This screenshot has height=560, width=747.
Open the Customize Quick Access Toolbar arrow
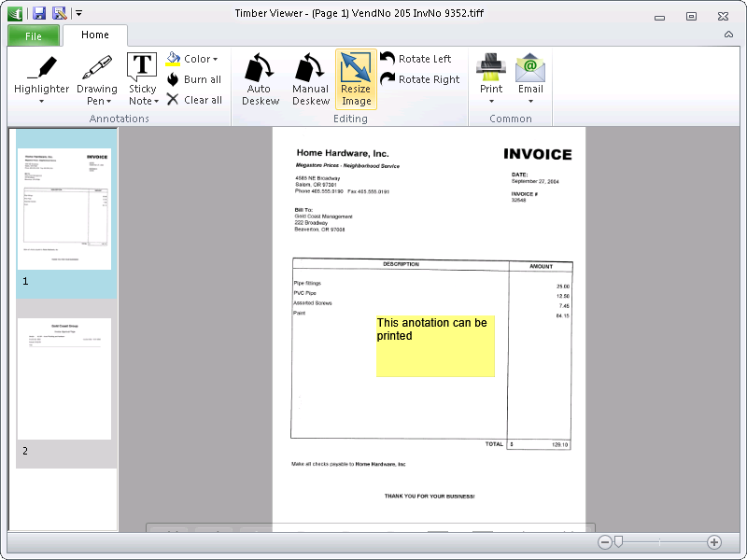pos(79,13)
